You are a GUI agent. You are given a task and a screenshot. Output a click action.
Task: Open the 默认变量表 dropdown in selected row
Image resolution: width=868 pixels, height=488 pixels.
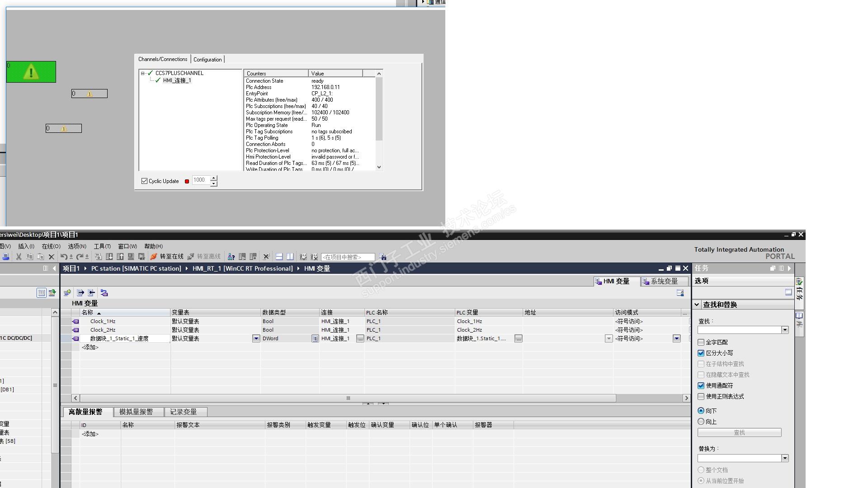pos(256,338)
